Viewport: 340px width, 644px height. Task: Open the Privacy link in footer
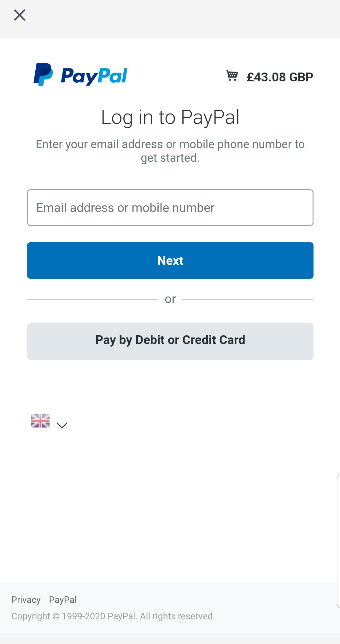pyautogui.click(x=26, y=600)
